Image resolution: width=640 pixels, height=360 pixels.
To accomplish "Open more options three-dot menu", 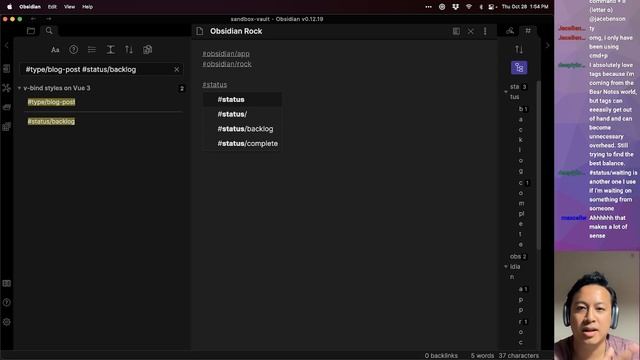I will [485, 31].
